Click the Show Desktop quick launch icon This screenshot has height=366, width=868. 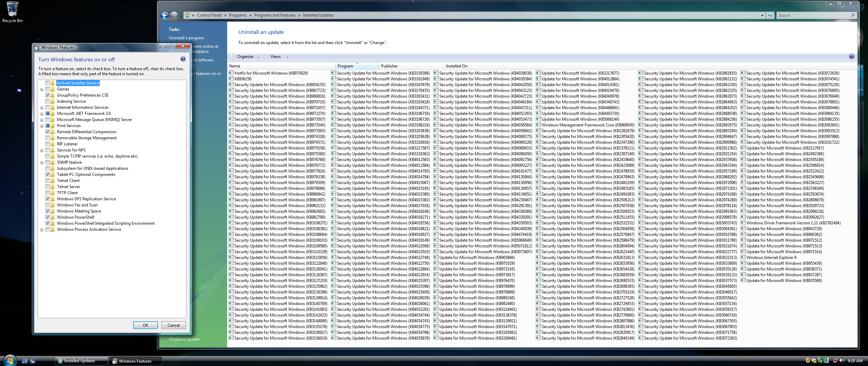click(x=24, y=361)
